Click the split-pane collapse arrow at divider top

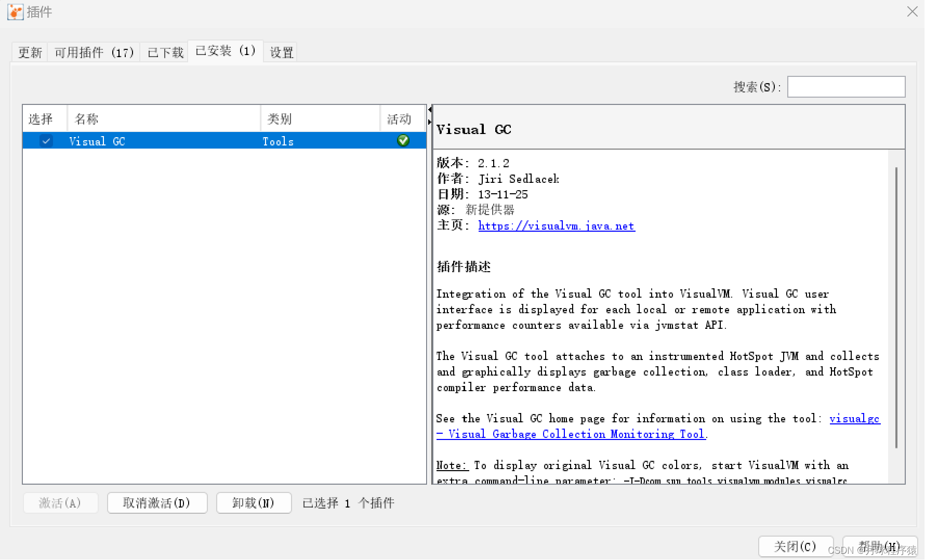429,110
